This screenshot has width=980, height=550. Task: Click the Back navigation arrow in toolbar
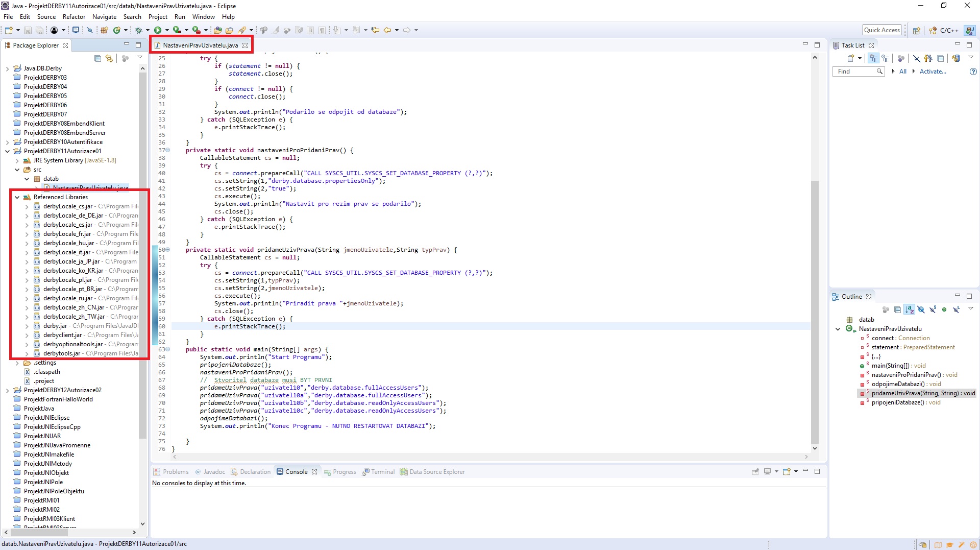(x=387, y=30)
